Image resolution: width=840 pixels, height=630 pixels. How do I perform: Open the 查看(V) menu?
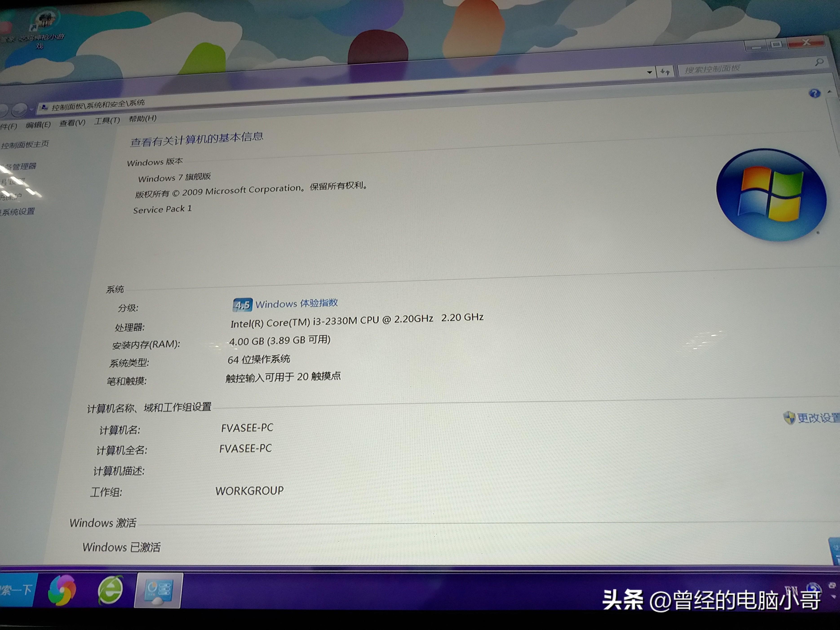coord(72,123)
